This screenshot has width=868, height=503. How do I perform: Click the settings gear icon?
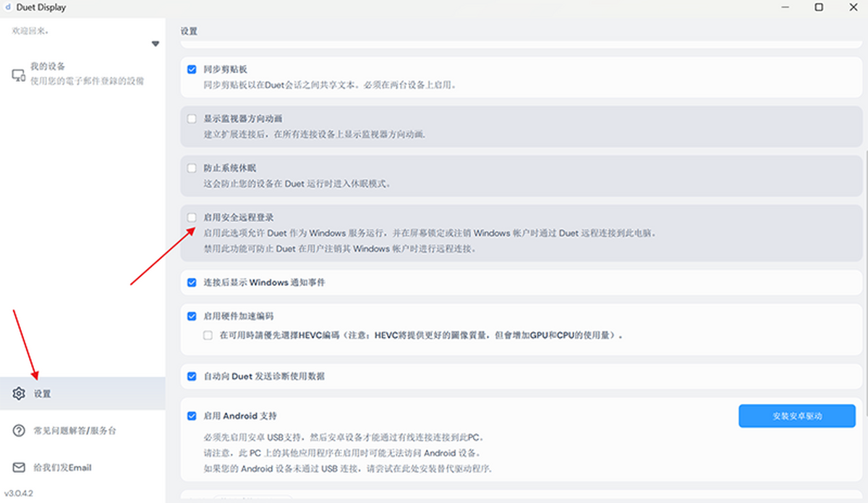[19, 394]
